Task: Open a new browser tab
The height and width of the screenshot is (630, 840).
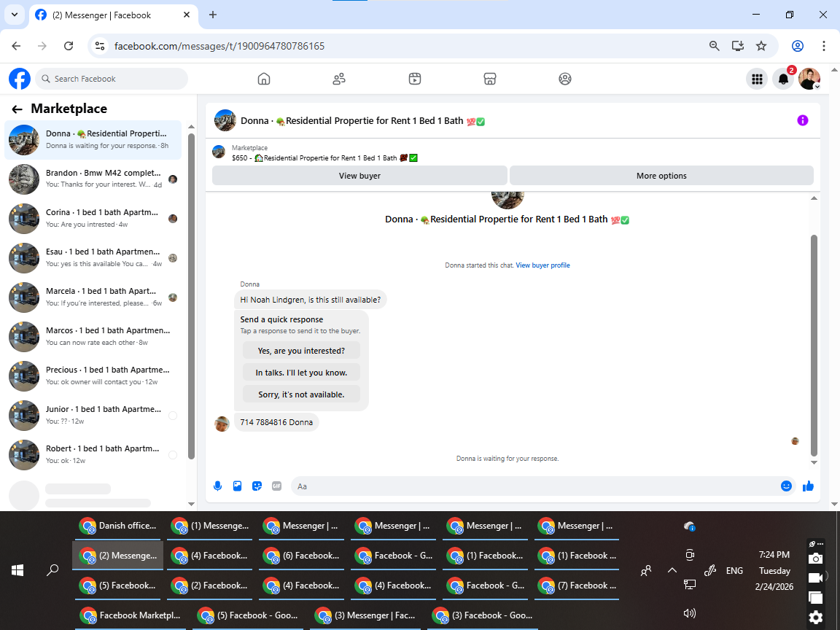Action: pos(213,15)
